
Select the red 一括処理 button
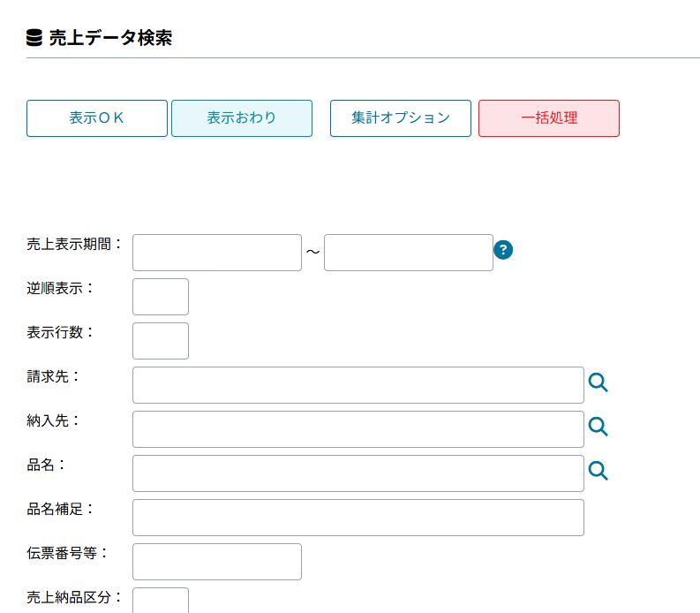tap(549, 118)
